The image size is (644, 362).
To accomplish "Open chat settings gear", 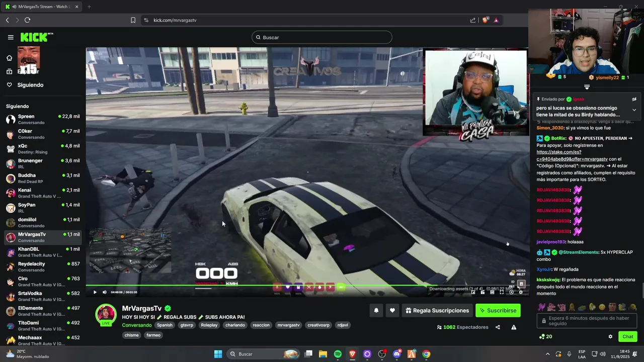I will pyautogui.click(x=610, y=337).
